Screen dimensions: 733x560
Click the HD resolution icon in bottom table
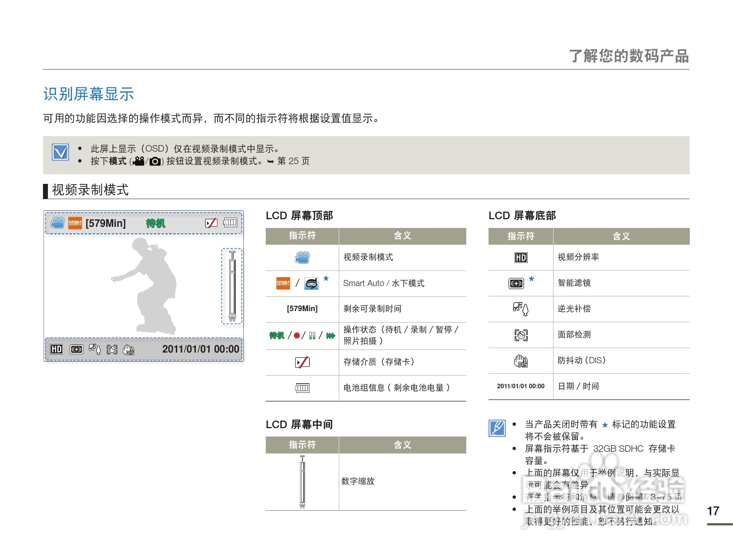tap(520, 258)
